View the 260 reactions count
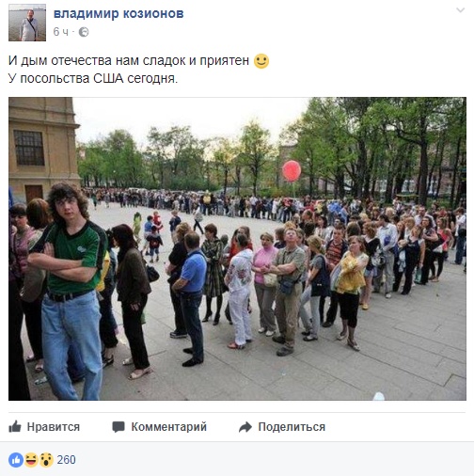The width and height of the screenshot is (474, 476). click(66, 460)
